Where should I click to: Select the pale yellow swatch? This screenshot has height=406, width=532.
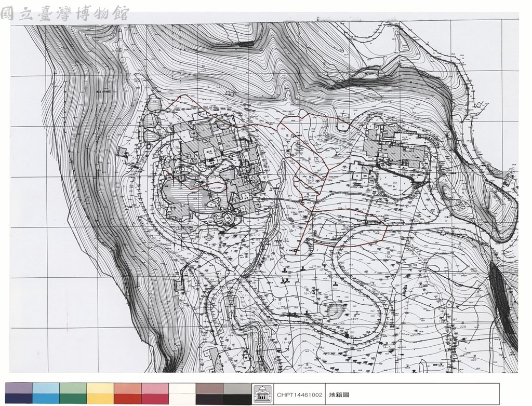click(x=100, y=388)
